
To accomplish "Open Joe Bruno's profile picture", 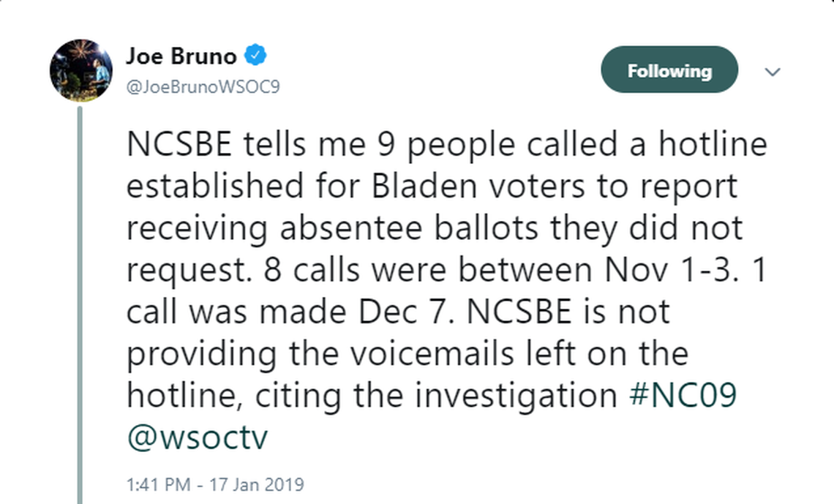I will coord(80,71).
